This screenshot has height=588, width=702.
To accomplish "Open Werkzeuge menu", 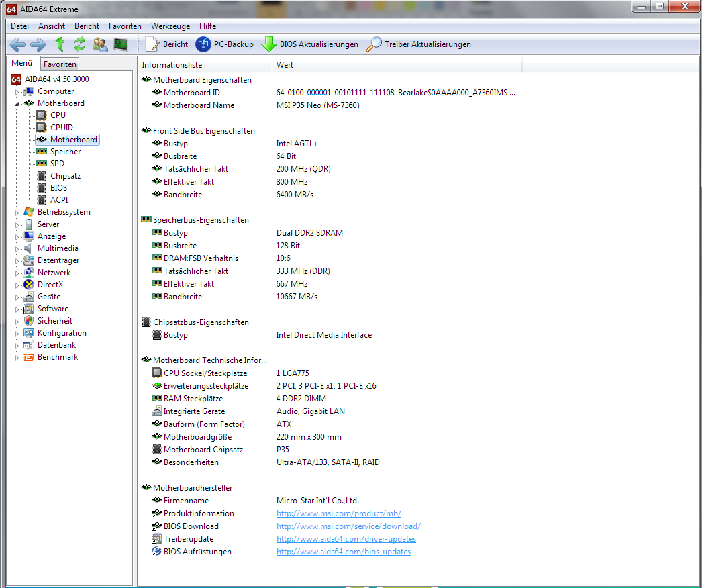I will coord(170,26).
